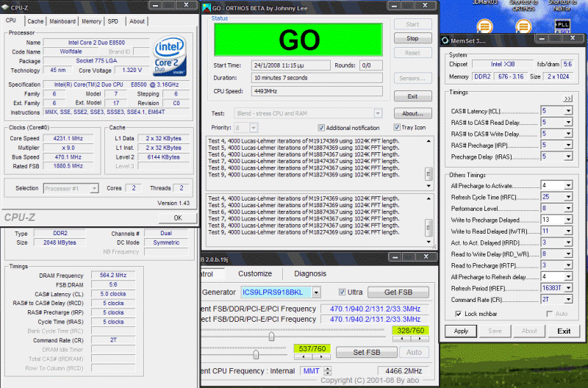The width and height of the screenshot is (588, 388).
Task: Open the Read to Precharge (tRTP) dropdown
Action: click(x=568, y=265)
